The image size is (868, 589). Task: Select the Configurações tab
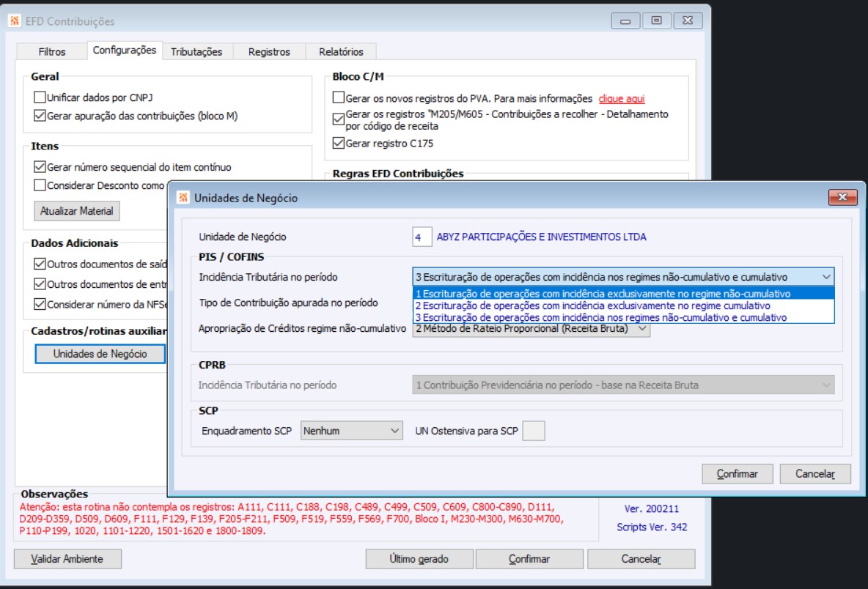point(125,50)
